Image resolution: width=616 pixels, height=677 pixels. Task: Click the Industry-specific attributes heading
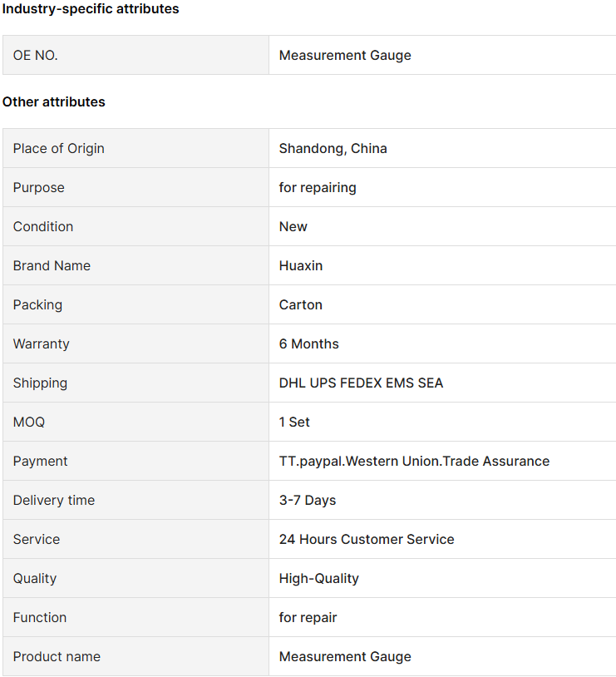[x=91, y=8]
